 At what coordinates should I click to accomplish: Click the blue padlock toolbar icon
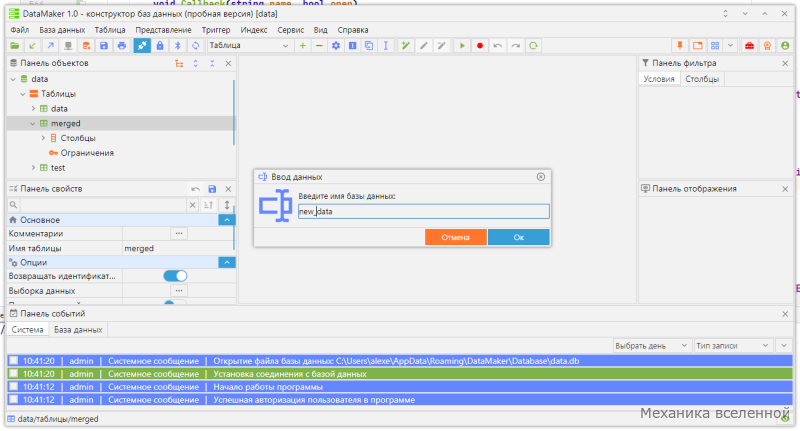[160, 46]
